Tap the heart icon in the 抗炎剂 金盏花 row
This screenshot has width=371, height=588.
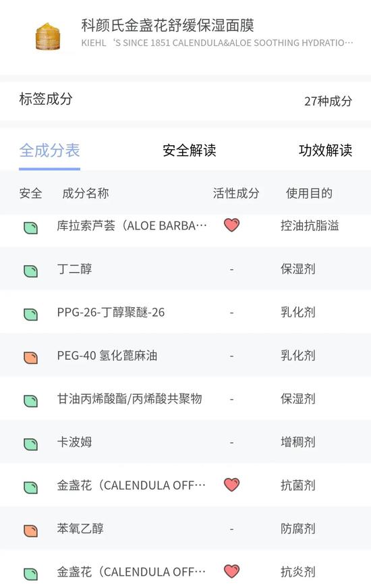pyautogui.click(x=231, y=571)
